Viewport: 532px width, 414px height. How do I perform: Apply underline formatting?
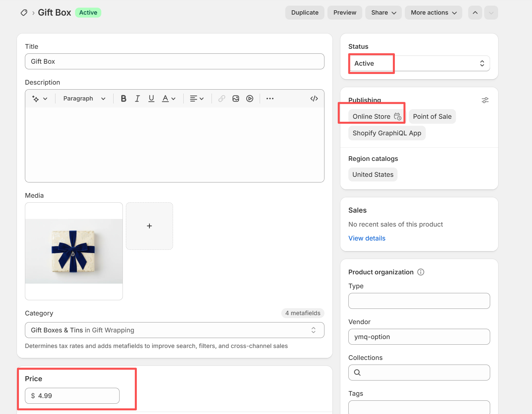(x=151, y=99)
